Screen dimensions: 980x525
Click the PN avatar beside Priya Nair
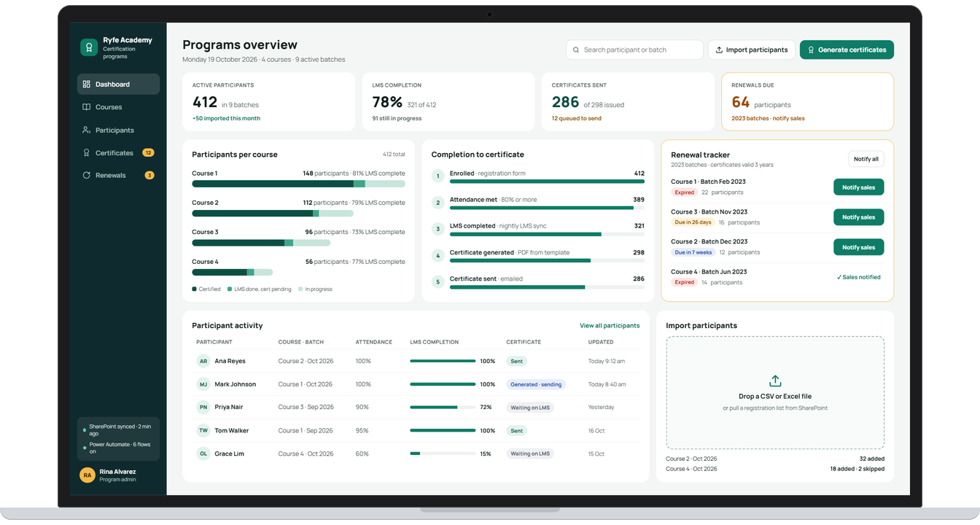tap(203, 407)
